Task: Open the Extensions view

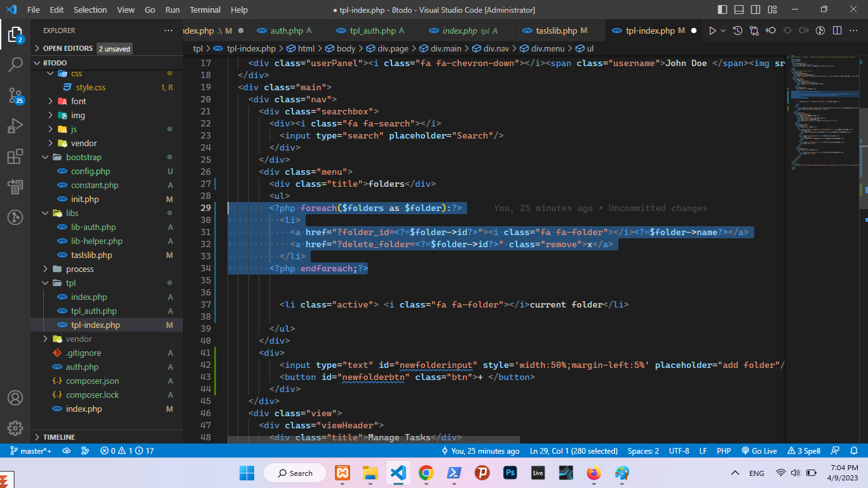Action: [15, 156]
